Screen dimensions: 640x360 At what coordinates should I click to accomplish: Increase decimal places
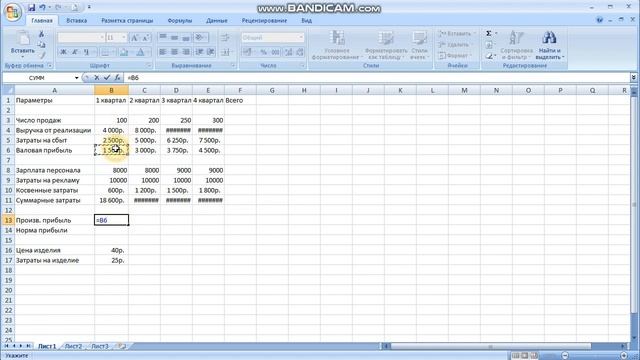[289, 52]
